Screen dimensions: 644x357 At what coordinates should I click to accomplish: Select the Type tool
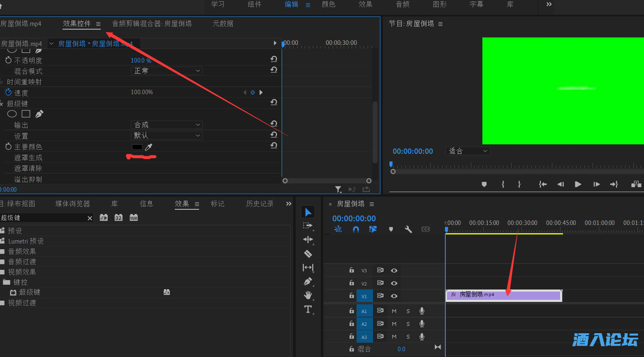308,309
